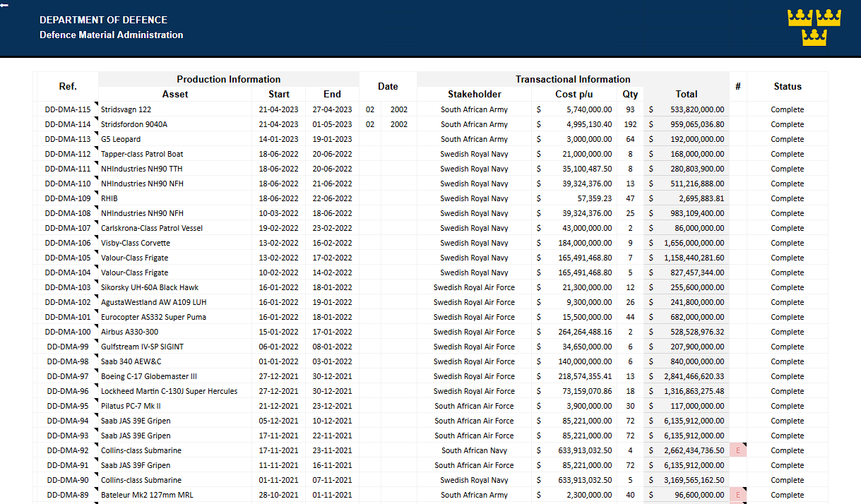The image size is (861, 504).
Task: Select cost 264,264,488.16 in the Airbus row
Action: [x=574, y=332]
